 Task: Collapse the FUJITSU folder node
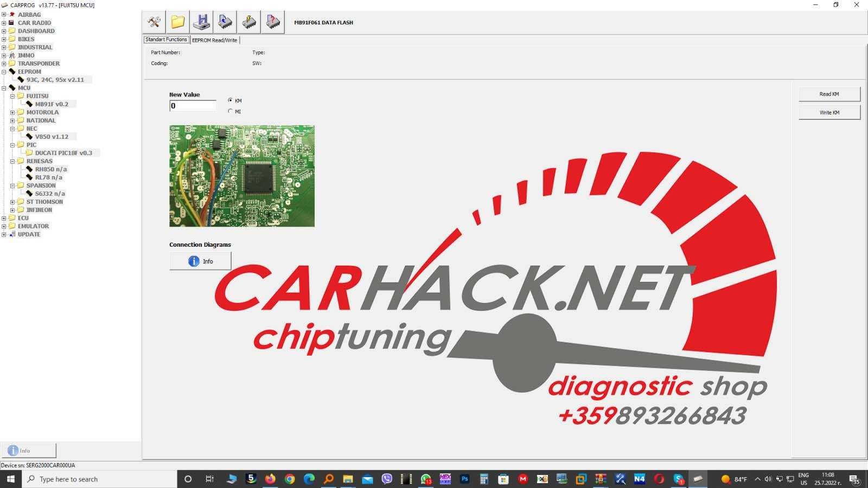point(12,96)
